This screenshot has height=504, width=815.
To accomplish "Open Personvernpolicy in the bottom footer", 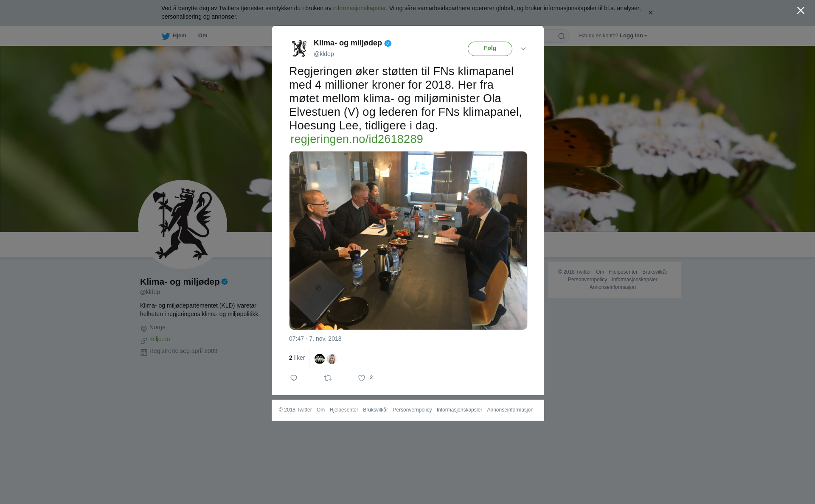I will click(x=412, y=410).
